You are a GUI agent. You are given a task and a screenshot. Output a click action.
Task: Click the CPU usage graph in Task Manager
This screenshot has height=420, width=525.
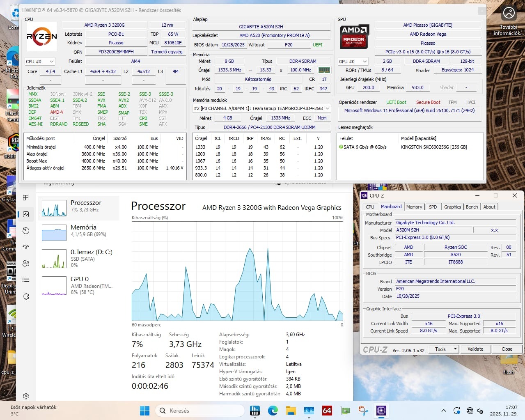tap(237, 271)
